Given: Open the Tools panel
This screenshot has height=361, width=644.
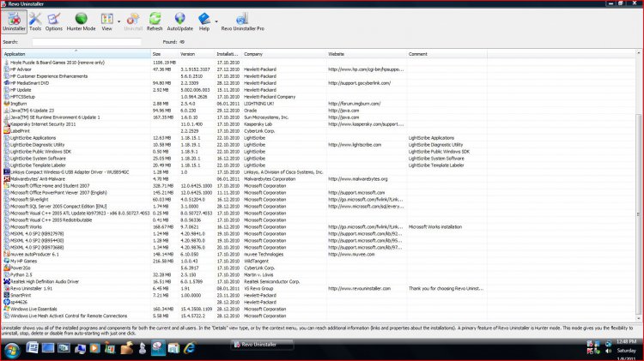Looking at the screenshot, I should (x=35, y=21).
